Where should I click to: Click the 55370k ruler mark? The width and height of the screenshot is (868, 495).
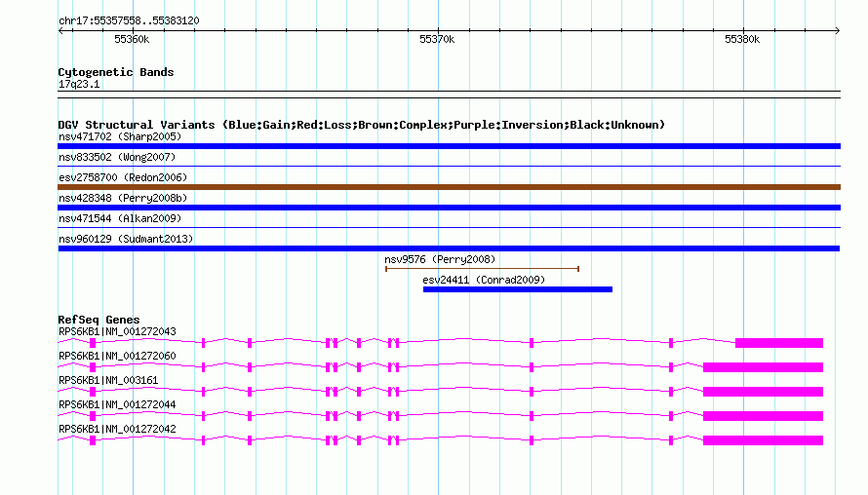point(437,39)
